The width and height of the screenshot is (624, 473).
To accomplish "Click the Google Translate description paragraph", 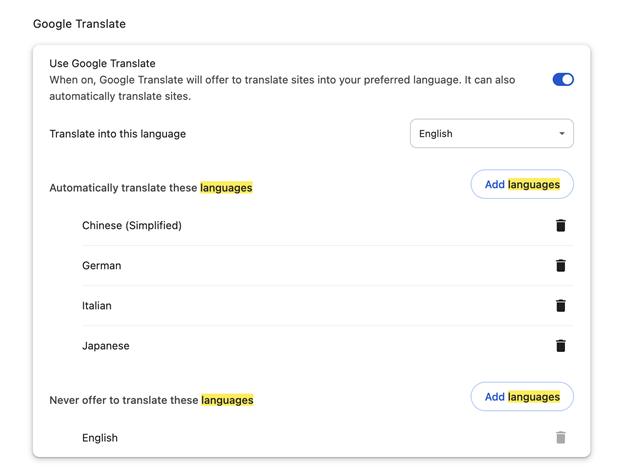I will tap(282, 88).
